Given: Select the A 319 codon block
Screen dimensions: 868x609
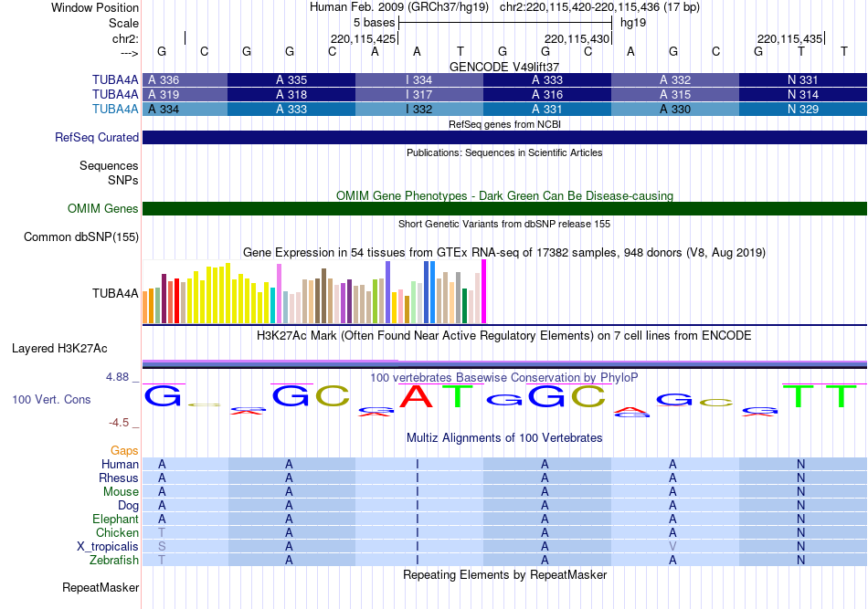Looking at the screenshot, I should click(x=185, y=95).
